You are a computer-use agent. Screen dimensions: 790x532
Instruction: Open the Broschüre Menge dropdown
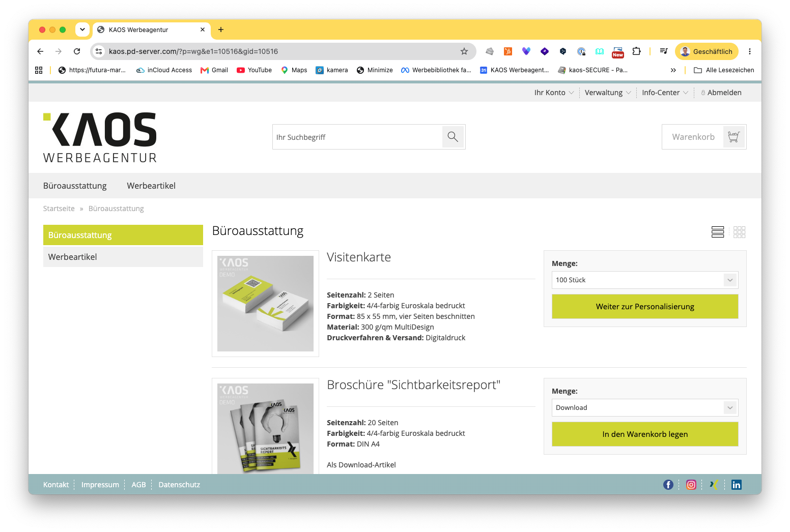pyautogui.click(x=645, y=408)
